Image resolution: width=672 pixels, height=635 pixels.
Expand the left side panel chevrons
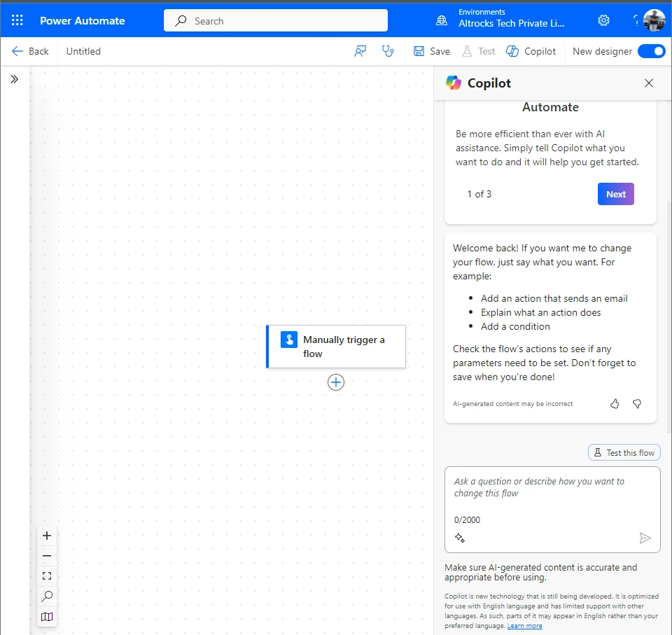click(15, 79)
